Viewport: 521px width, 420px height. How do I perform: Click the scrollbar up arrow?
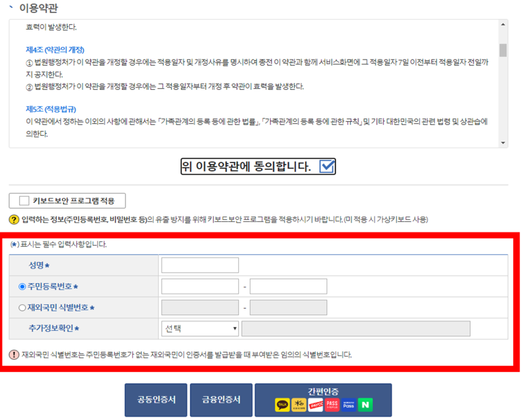[x=502, y=24]
